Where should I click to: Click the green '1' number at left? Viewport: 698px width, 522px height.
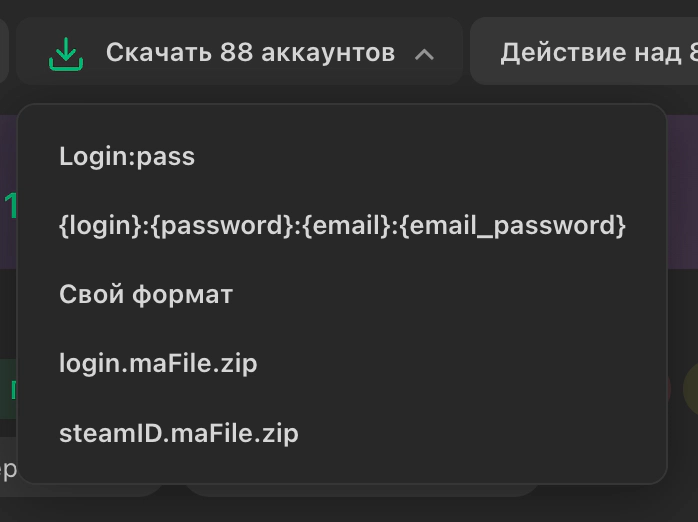point(10,205)
